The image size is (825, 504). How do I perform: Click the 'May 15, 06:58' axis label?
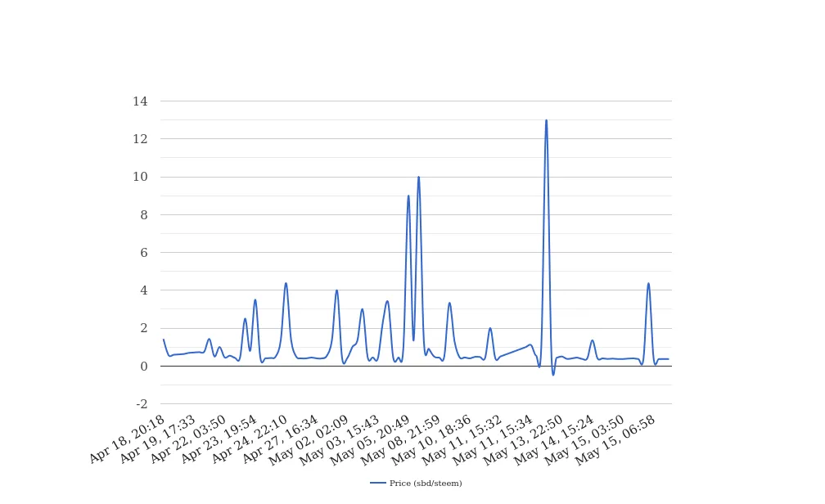click(x=614, y=440)
